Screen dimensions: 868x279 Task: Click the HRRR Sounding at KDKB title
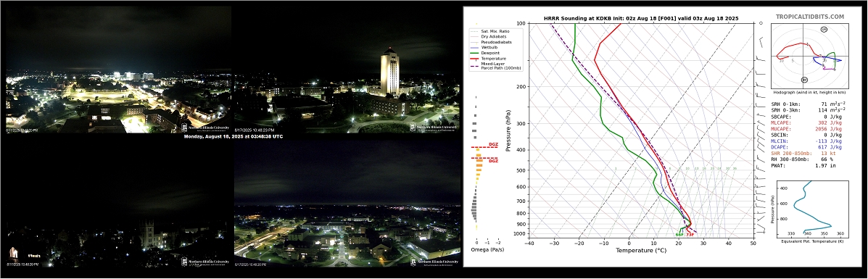641,19
